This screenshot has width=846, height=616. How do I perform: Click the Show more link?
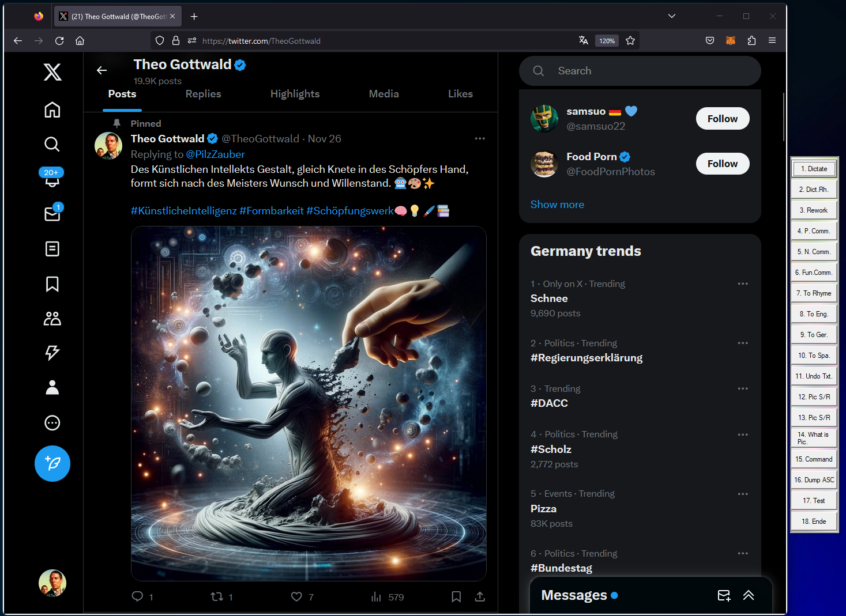click(557, 205)
